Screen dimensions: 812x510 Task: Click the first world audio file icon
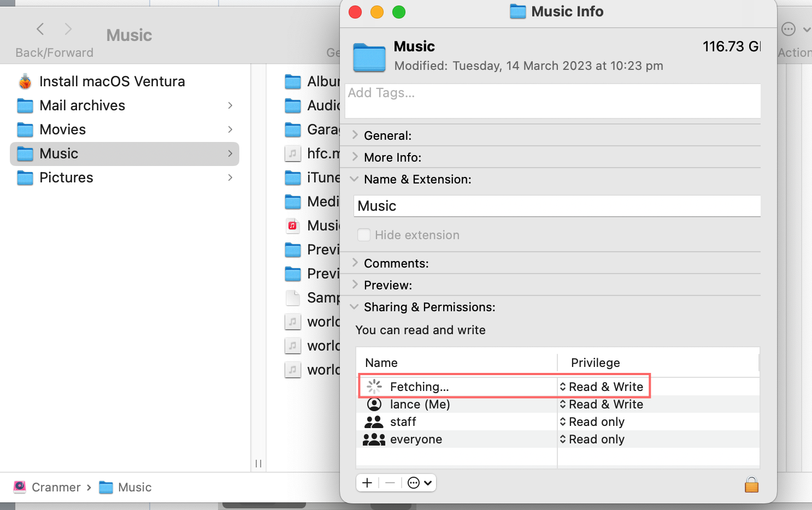tap(293, 322)
